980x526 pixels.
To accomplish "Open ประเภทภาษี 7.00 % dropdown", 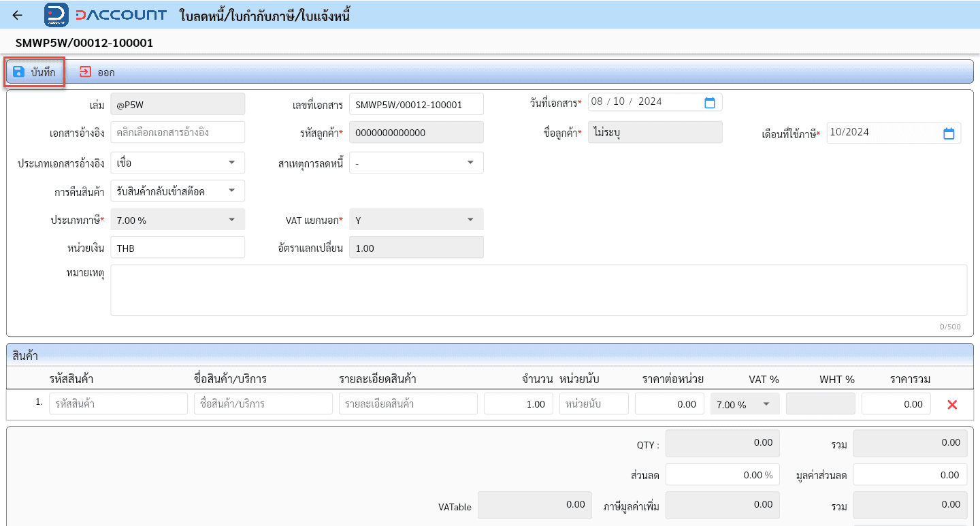I will coord(178,220).
